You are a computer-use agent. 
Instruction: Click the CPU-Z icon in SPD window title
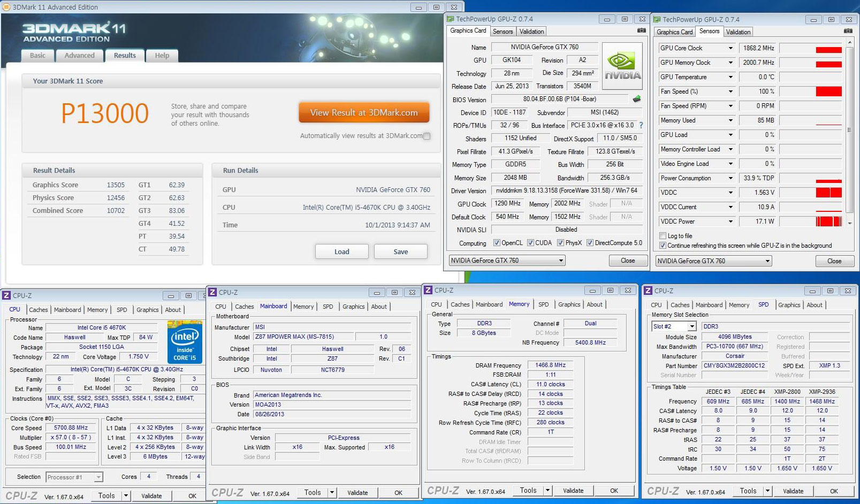pyautogui.click(x=648, y=291)
